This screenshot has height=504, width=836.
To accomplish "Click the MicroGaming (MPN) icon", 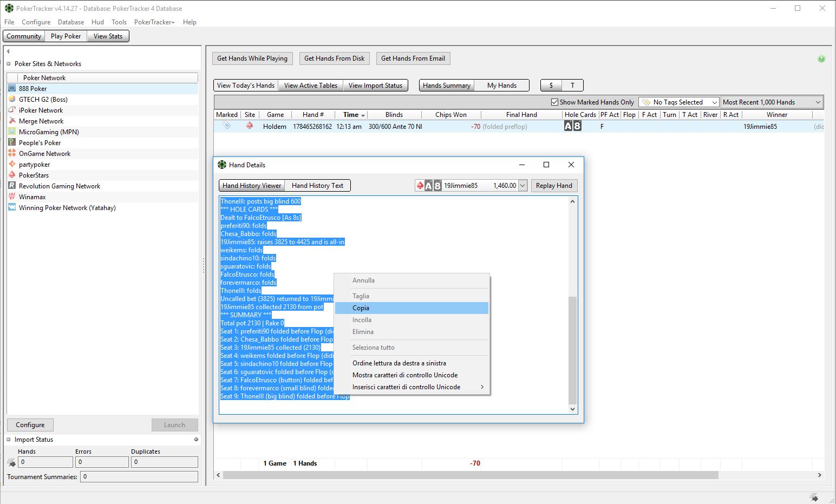I will 12,132.
